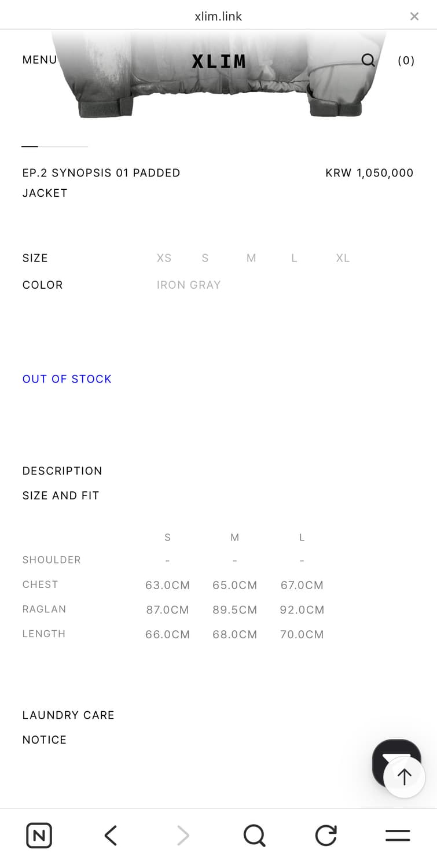Open the shopping cart (0) counter
This screenshot has width=437, height=868.
coord(406,61)
